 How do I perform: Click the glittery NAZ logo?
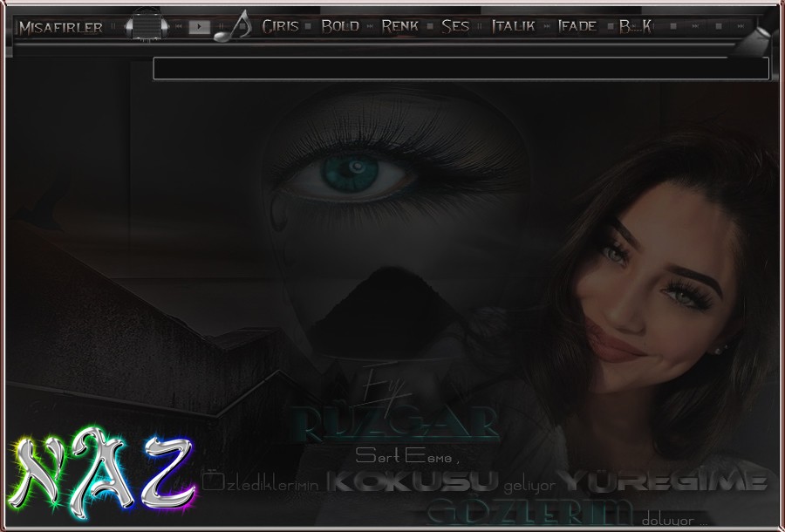[103, 475]
